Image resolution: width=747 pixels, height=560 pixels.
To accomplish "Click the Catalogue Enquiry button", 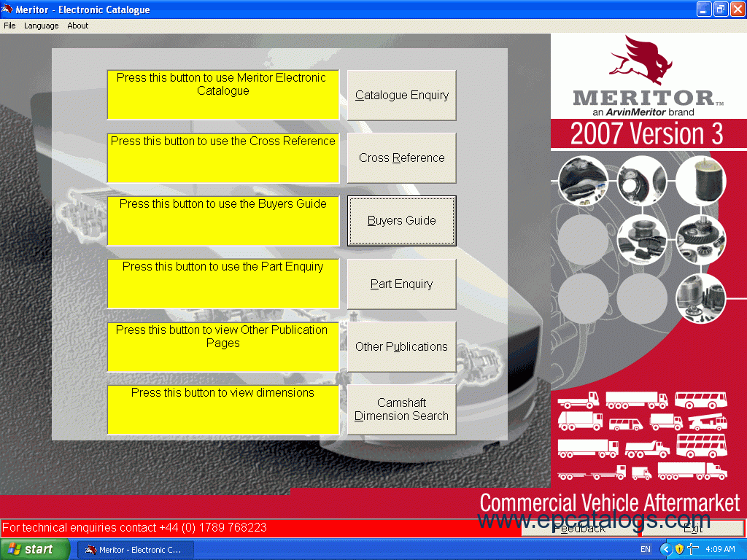I will click(402, 96).
